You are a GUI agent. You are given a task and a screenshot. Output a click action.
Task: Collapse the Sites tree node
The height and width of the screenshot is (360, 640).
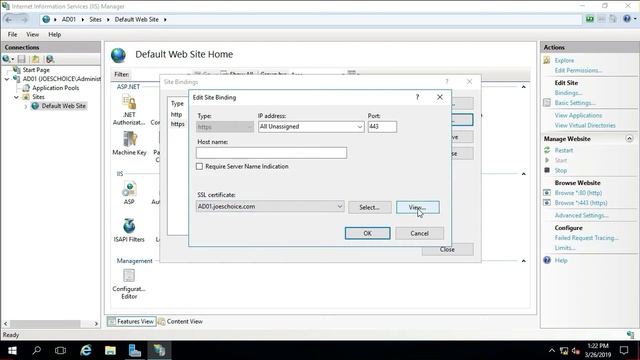click(16, 97)
